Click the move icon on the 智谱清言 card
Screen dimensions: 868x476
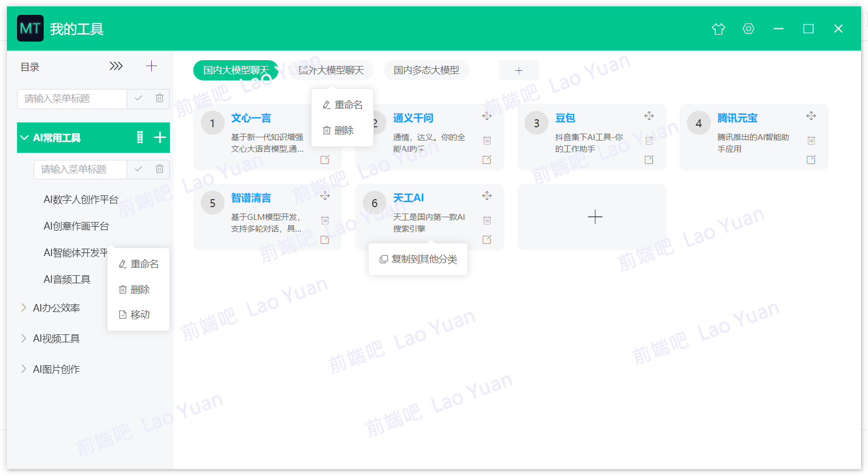pyautogui.click(x=325, y=196)
